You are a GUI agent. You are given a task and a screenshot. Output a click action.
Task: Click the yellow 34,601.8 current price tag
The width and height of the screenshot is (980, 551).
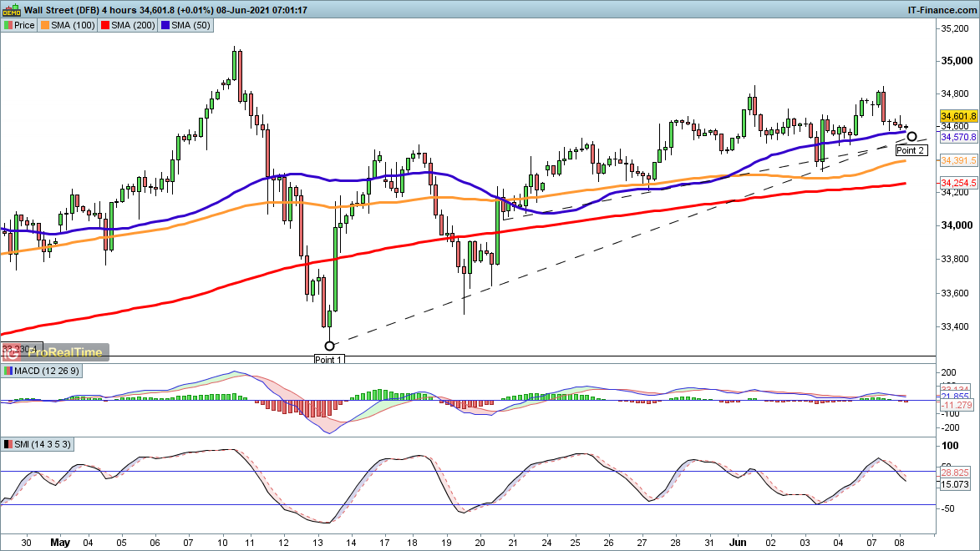click(958, 116)
